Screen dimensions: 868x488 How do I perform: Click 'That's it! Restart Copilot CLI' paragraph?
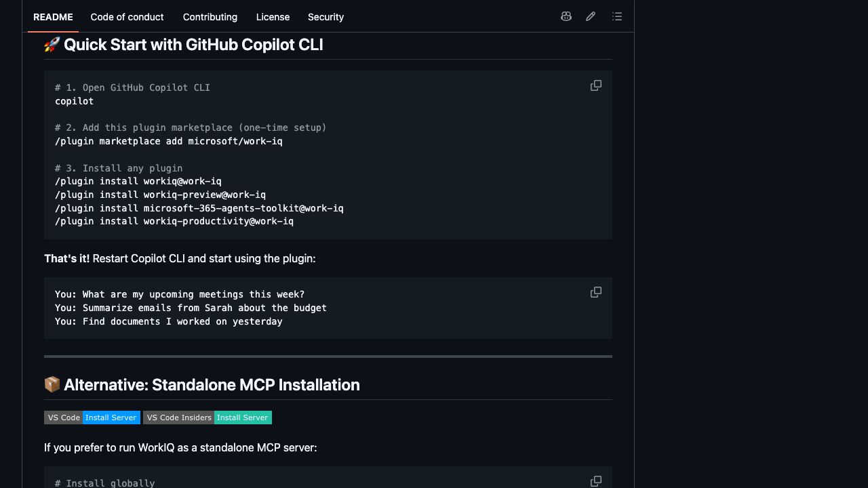[180, 258]
